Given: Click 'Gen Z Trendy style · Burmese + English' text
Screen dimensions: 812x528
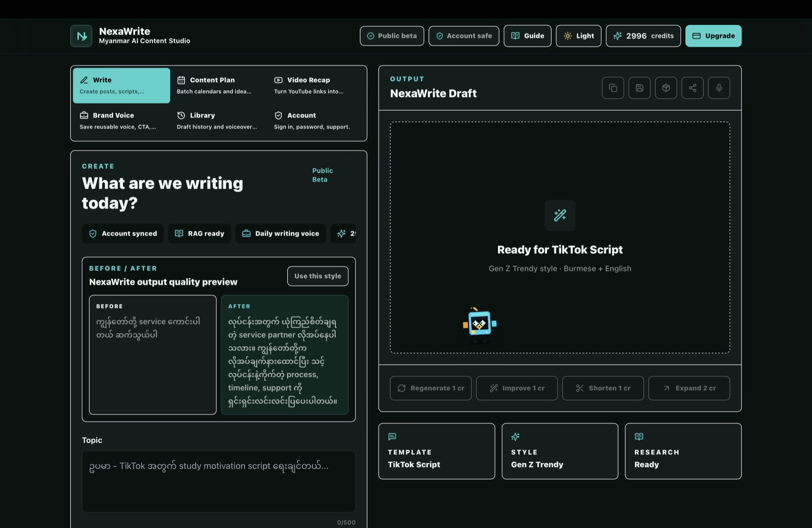Looking at the screenshot, I should [560, 269].
